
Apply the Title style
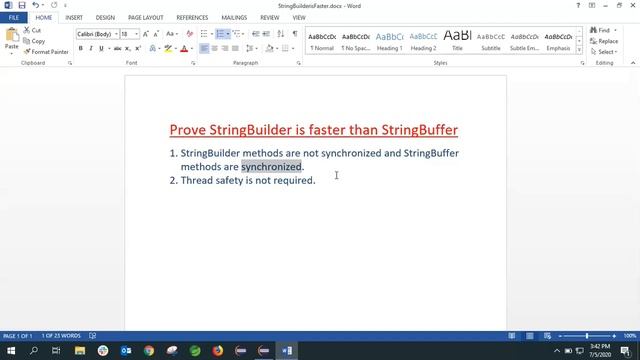(457, 41)
